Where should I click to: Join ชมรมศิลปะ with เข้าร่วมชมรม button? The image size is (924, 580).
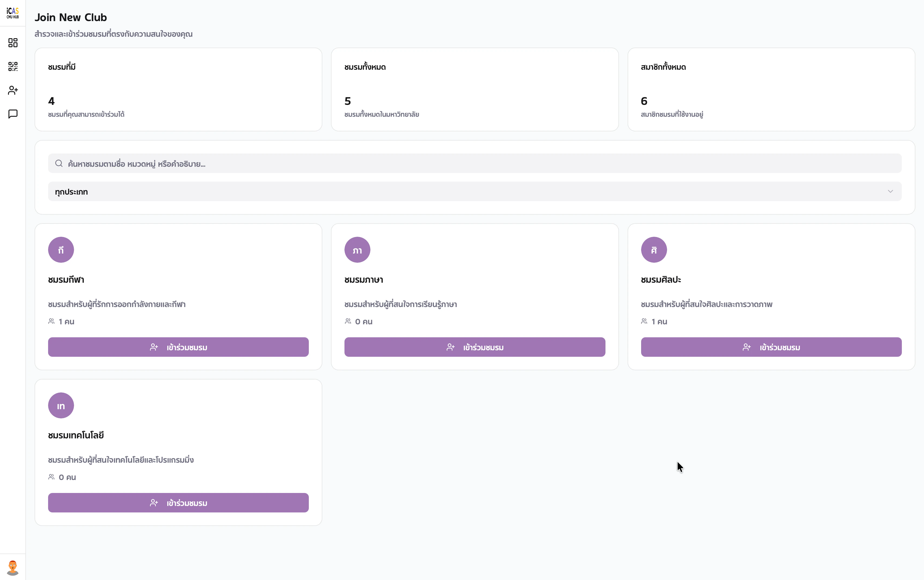(771, 347)
